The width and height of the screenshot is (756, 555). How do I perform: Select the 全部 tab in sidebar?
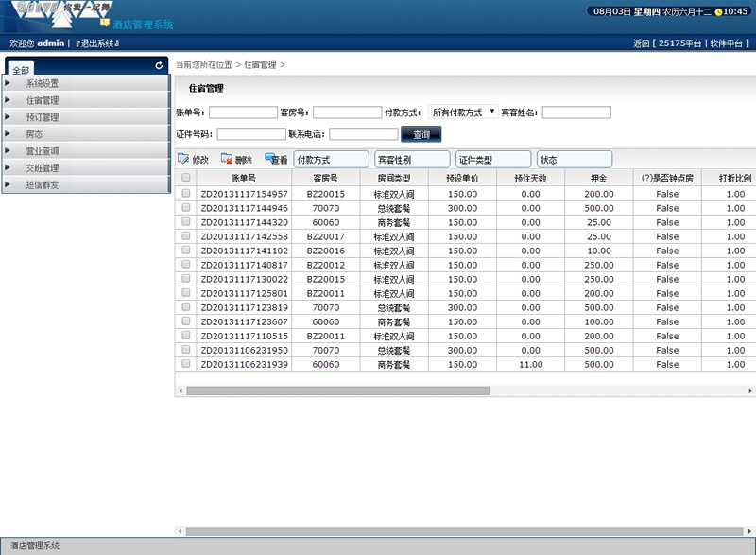21,70
